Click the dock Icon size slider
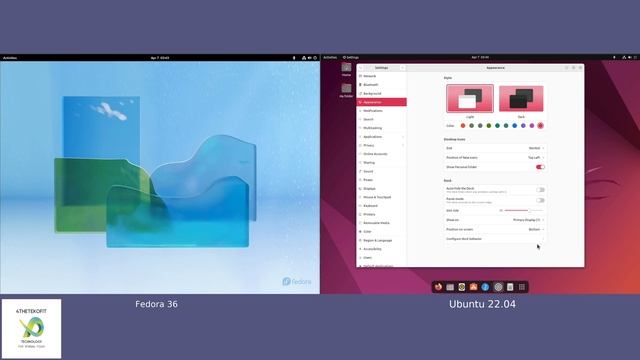This screenshot has height=360, width=640. coord(524,211)
